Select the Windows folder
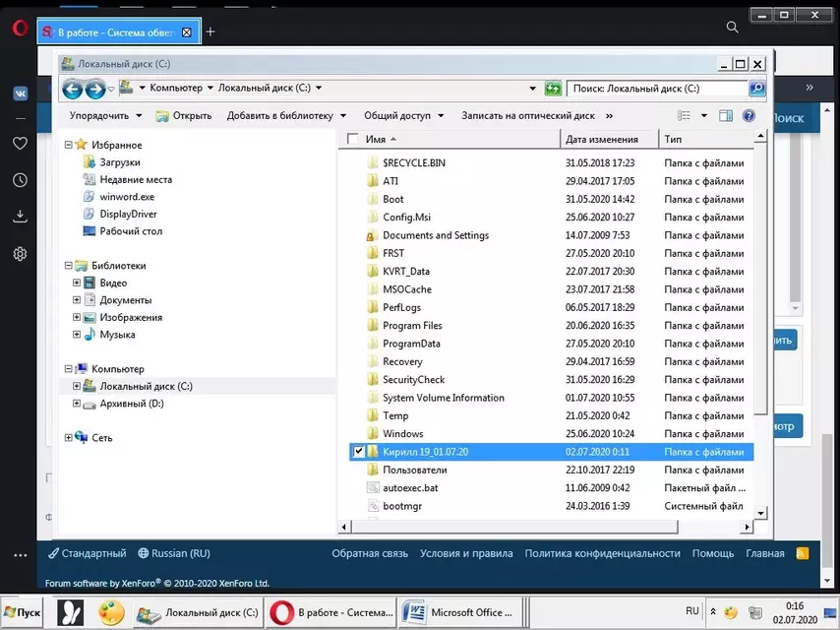The height and width of the screenshot is (630, 840). 403,434
